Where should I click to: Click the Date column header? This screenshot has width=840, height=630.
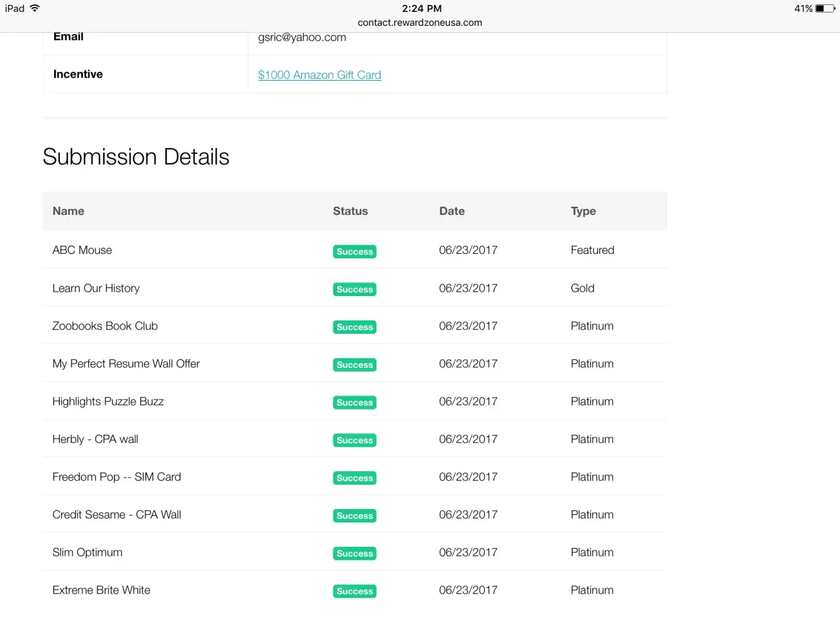(452, 211)
